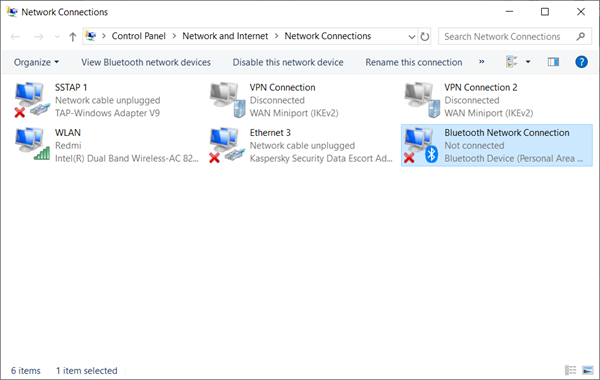Refresh the Network Connections view
Viewport: 600px width, 380px height.
click(x=425, y=37)
